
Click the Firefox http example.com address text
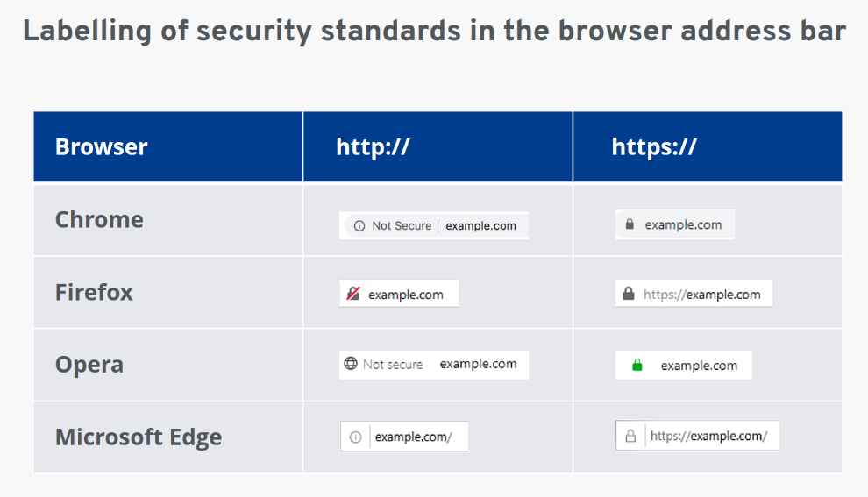point(406,295)
